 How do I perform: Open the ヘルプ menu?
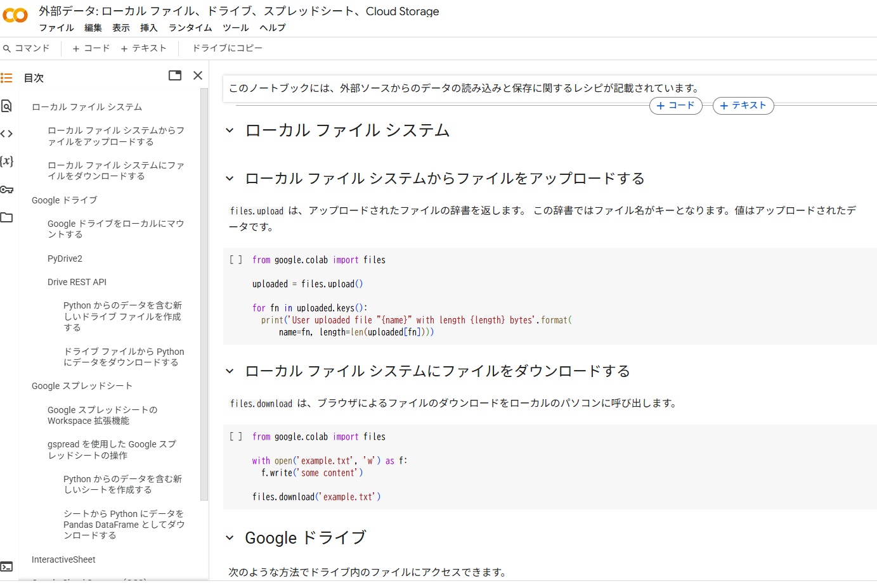tap(273, 28)
